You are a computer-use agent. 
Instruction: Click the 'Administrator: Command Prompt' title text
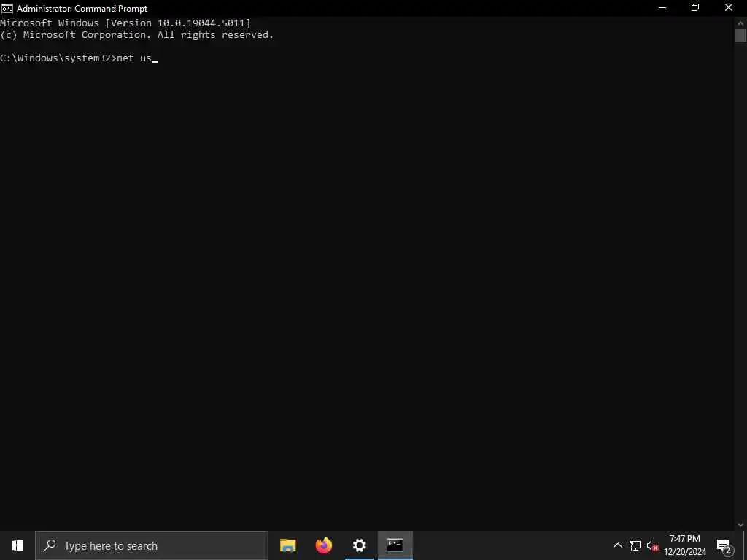pos(82,9)
